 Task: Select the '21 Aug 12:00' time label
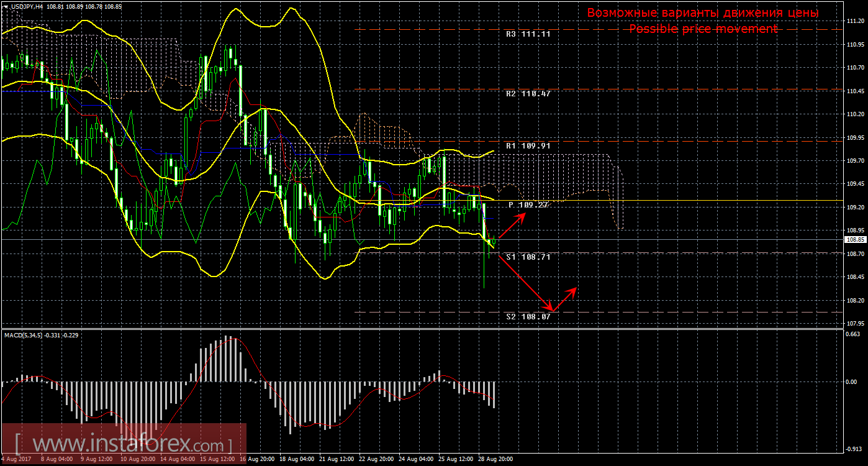tap(337, 459)
